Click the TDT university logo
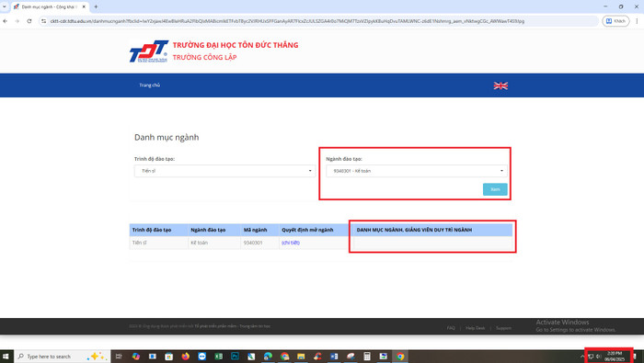 149,51
